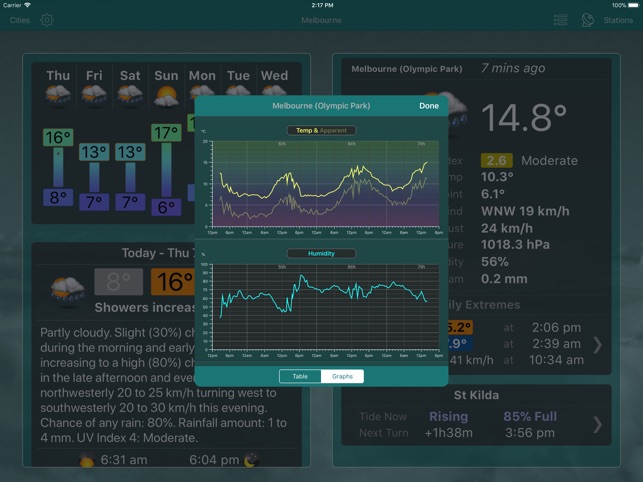Tap the 56% humidity value
The width and height of the screenshot is (643, 482).
pos(495,262)
